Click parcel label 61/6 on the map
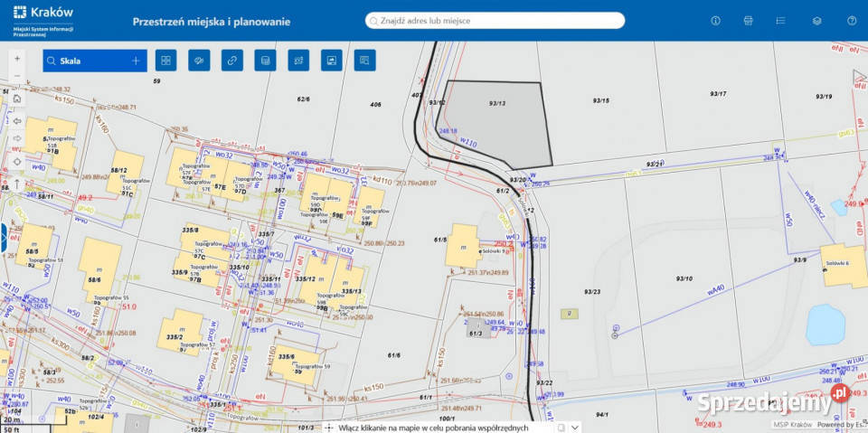This screenshot has height=433, width=868. 393,355
